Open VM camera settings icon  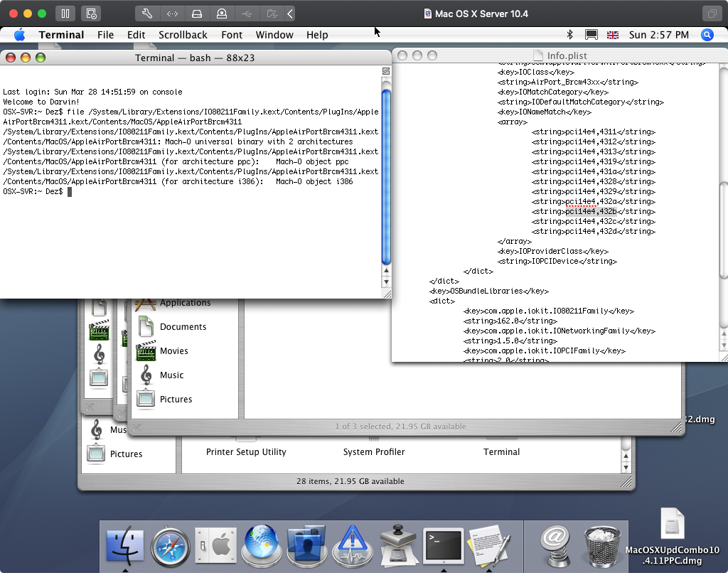[222, 14]
